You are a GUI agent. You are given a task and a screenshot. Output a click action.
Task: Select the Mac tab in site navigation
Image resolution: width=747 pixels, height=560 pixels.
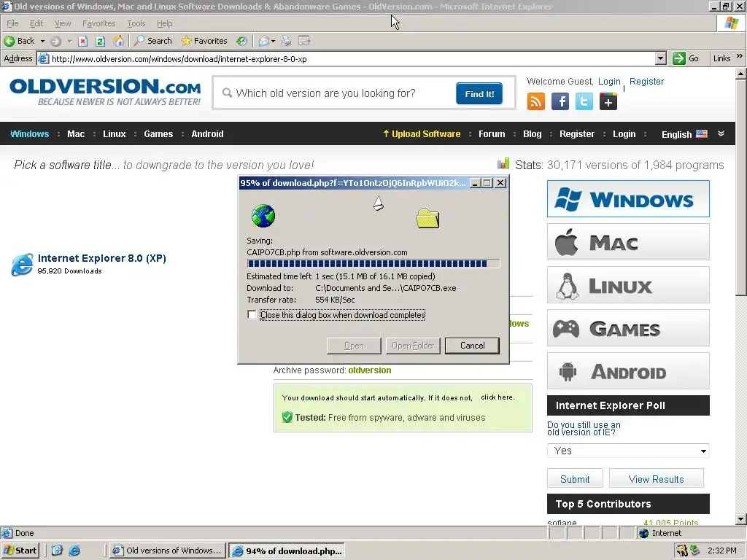[76, 134]
